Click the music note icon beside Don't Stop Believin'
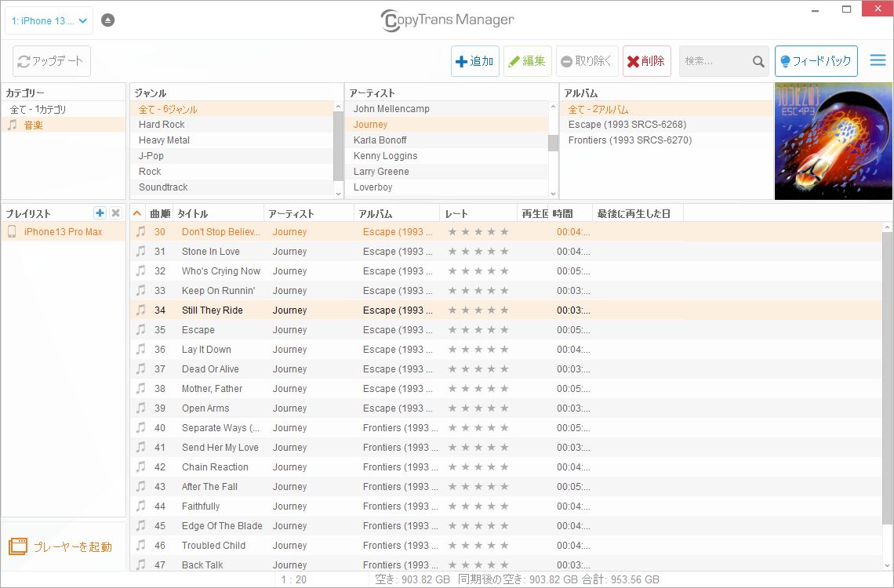The height and width of the screenshot is (588, 894). click(141, 231)
